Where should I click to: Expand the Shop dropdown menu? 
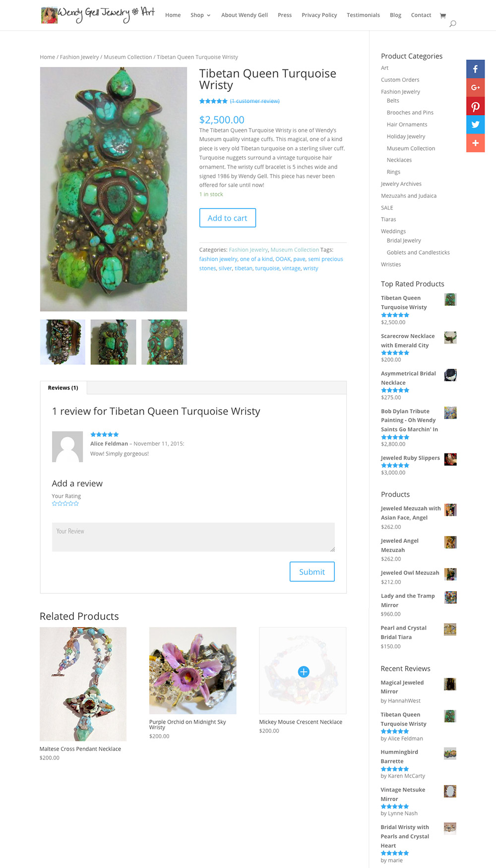(x=200, y=15)
